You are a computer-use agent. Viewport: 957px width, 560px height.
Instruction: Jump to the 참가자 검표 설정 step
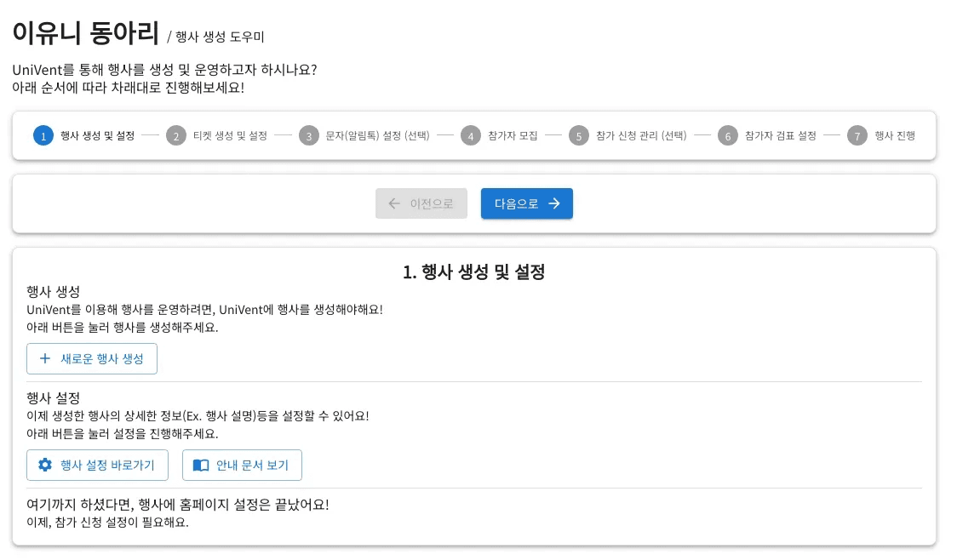click(x=781, y=136)
